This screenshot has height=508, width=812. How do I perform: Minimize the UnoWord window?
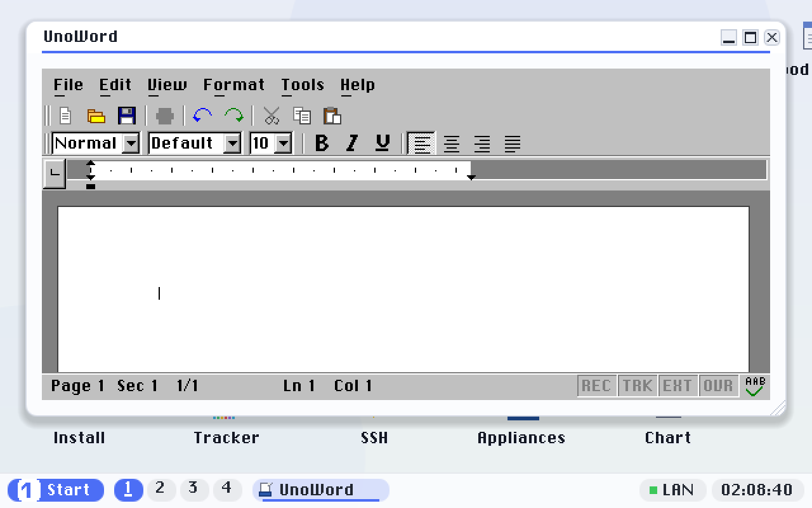(x=729, y=37)
